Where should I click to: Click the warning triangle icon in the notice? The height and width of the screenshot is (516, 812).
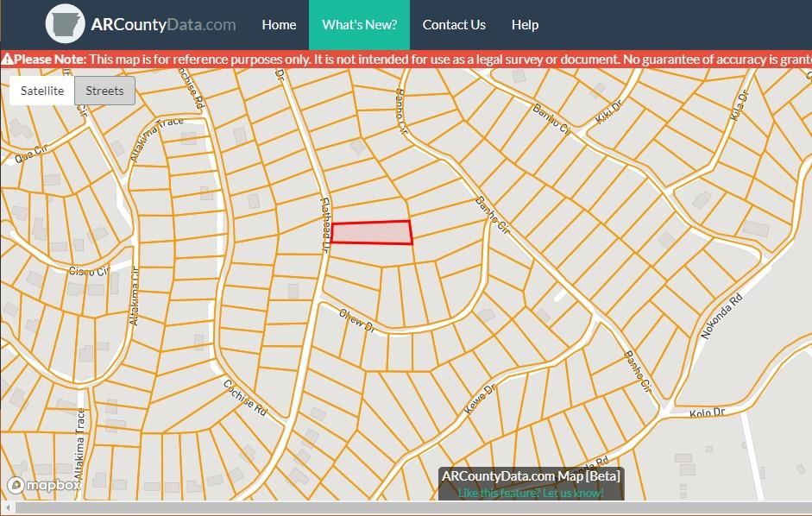pos(7,60)
